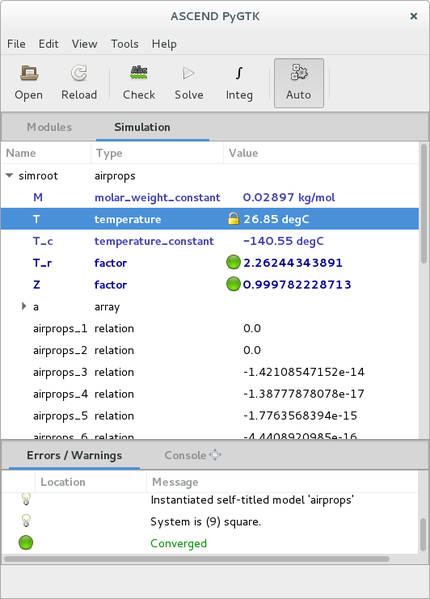Open the View menu

(84, 44)
